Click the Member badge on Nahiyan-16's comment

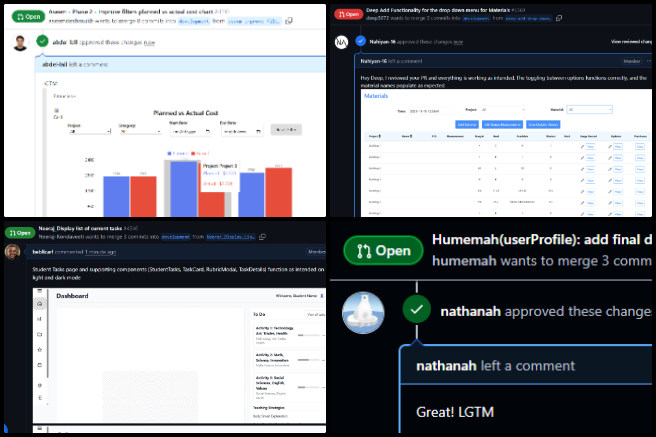(x=632, y=61)
